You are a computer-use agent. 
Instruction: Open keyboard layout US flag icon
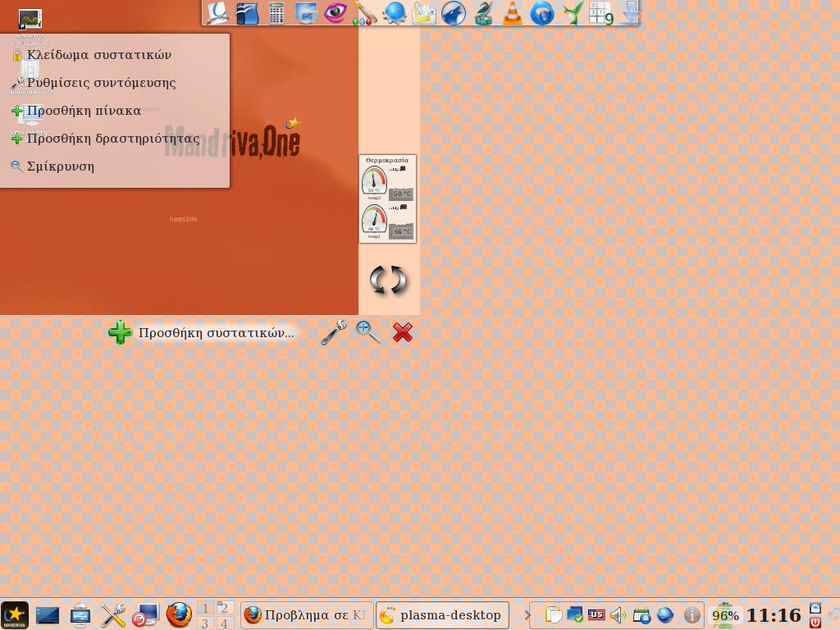pyautogui.click(x=596, y=615)
